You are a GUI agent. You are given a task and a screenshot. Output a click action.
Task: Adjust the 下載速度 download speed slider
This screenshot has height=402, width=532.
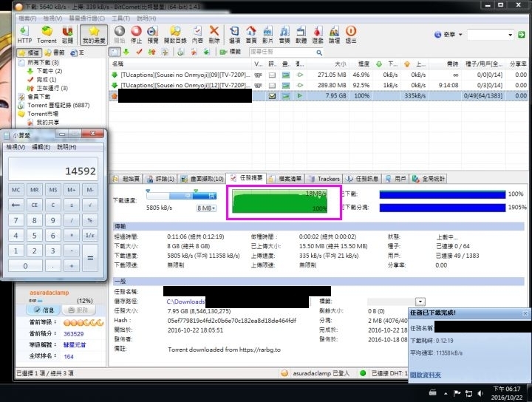click(182, 195)
